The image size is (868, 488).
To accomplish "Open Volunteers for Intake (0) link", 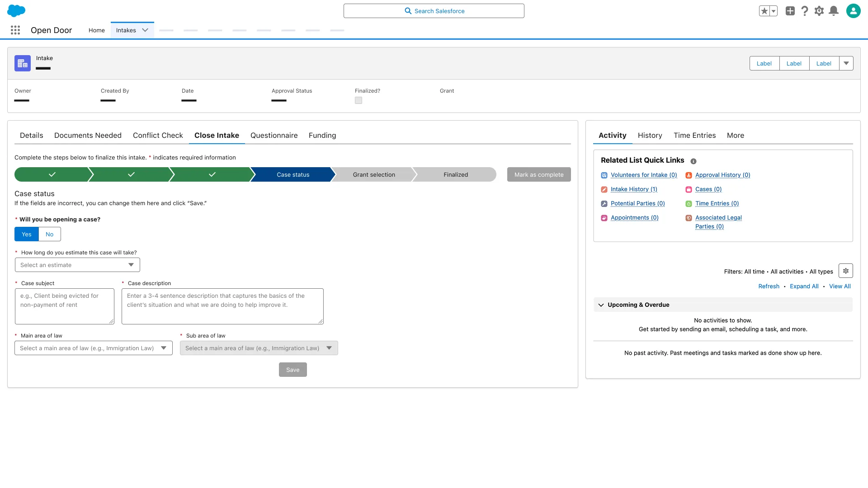I will [644, 175].
